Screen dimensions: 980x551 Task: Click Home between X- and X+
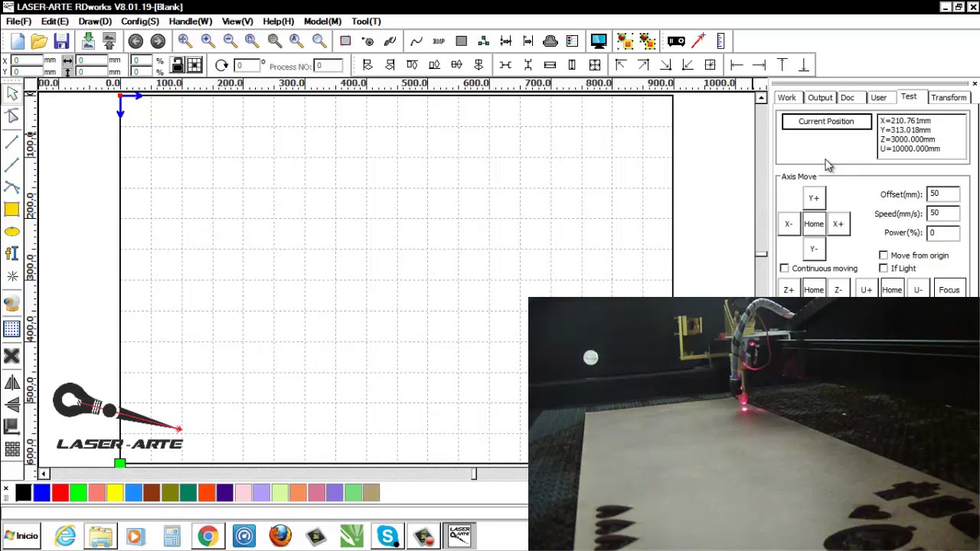[x=814, y=224]
